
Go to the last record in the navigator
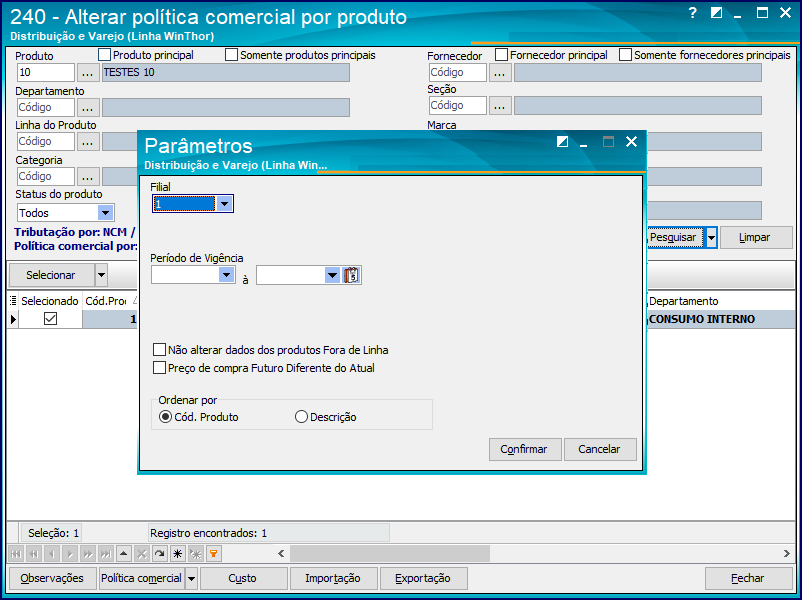coord(106,554)
